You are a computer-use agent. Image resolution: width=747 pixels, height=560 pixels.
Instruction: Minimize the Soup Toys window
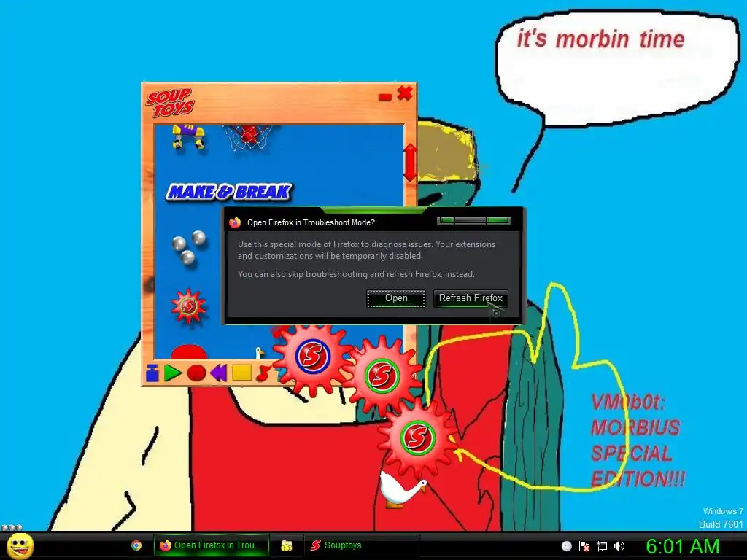click(385, 97)
